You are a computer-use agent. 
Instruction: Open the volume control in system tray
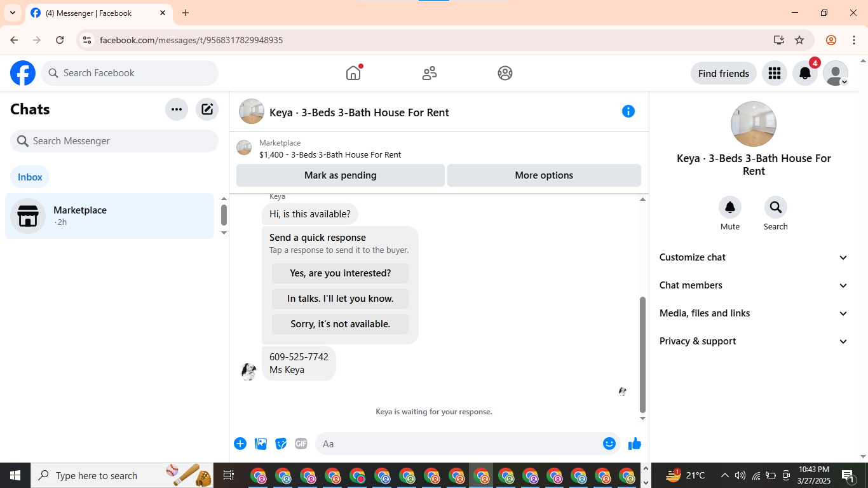[740, 475]
